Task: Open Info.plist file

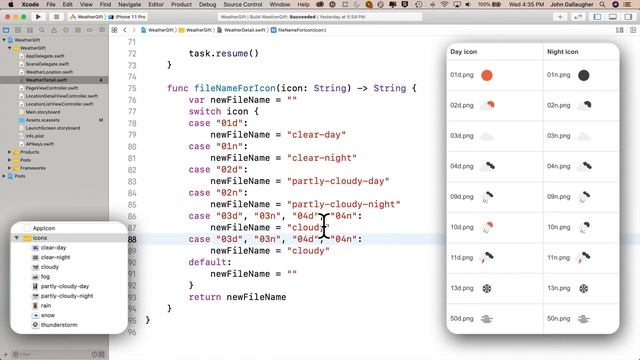Action: [35, 136]
